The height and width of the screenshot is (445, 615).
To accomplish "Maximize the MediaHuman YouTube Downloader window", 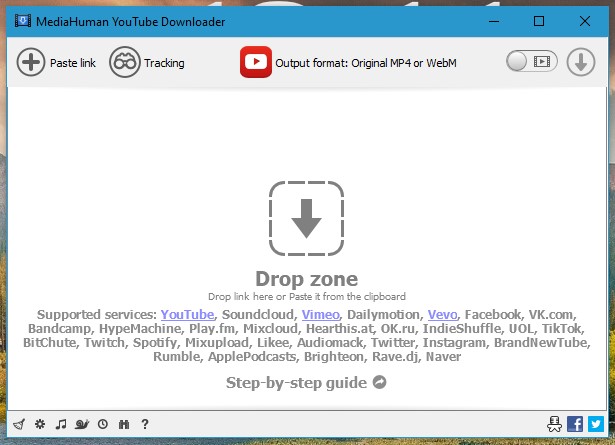I will click(x=539, y=21).
